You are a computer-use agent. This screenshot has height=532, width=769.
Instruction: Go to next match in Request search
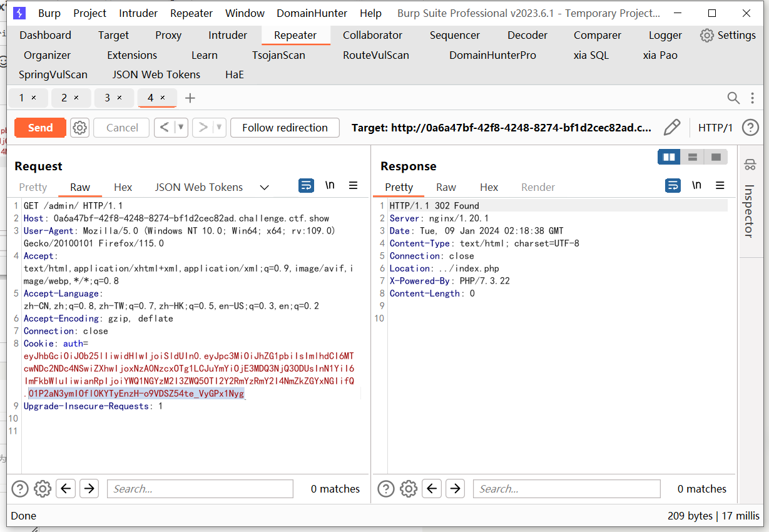[89, 489]
